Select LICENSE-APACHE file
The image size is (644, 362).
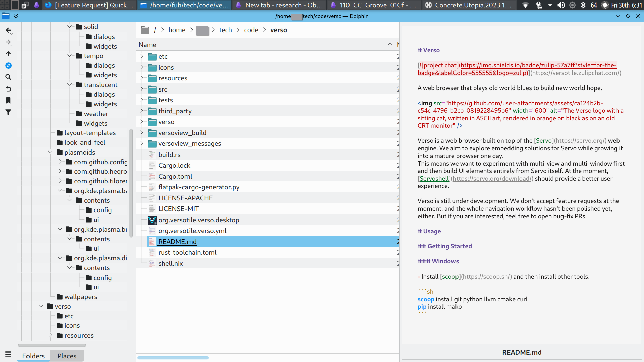(185, 198)
